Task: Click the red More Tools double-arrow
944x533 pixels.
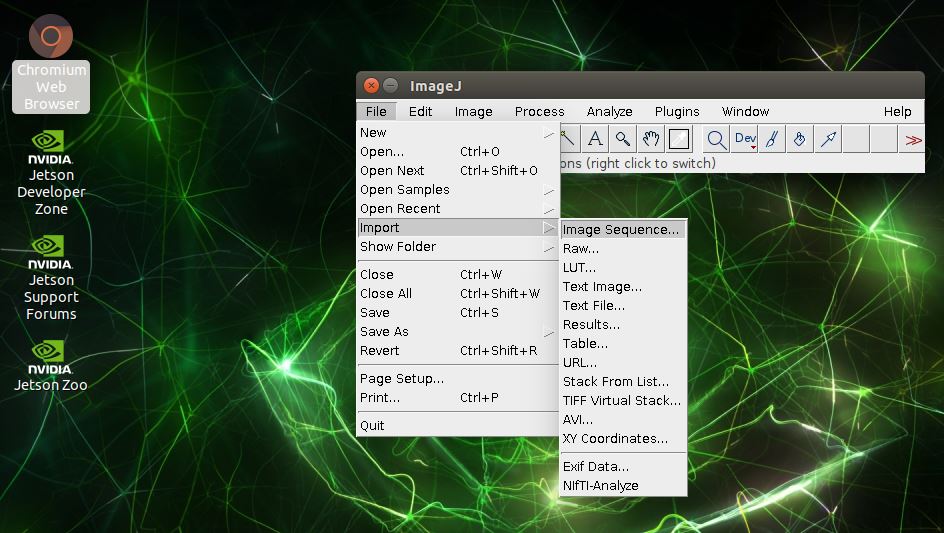Action: (912, 140)
